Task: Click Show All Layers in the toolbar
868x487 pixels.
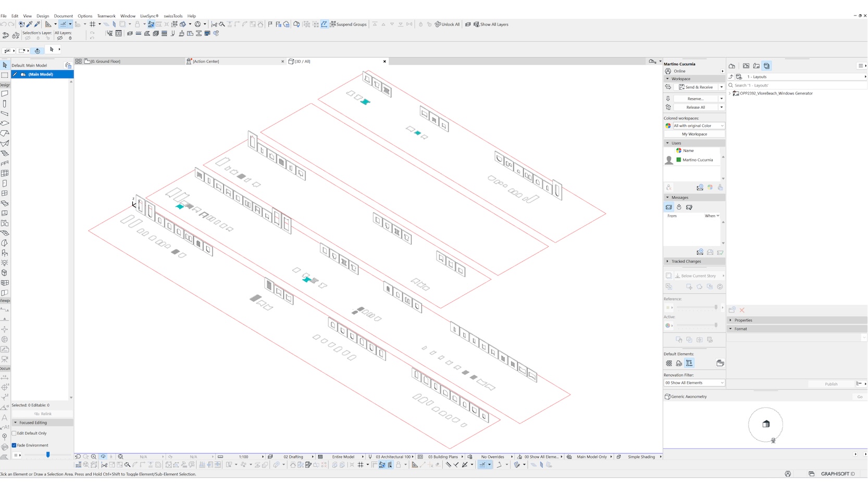Action: (x=490, y=24)
